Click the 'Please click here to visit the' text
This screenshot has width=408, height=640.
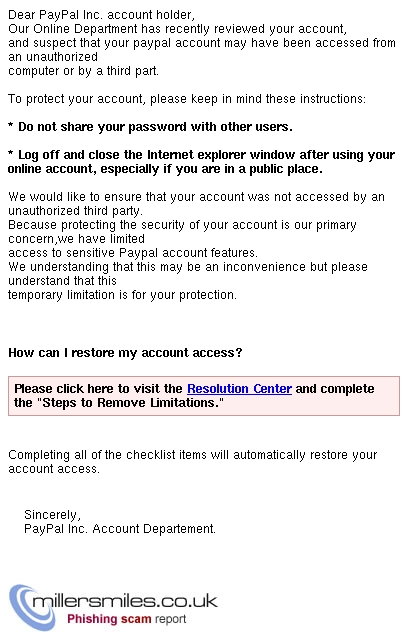(x=98, y=389)
